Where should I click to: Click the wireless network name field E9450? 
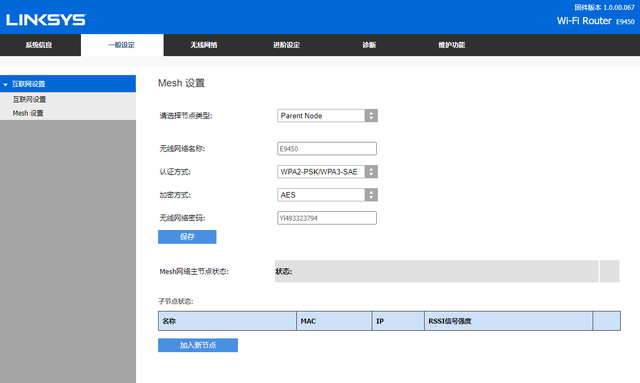(x=327, y=149)
